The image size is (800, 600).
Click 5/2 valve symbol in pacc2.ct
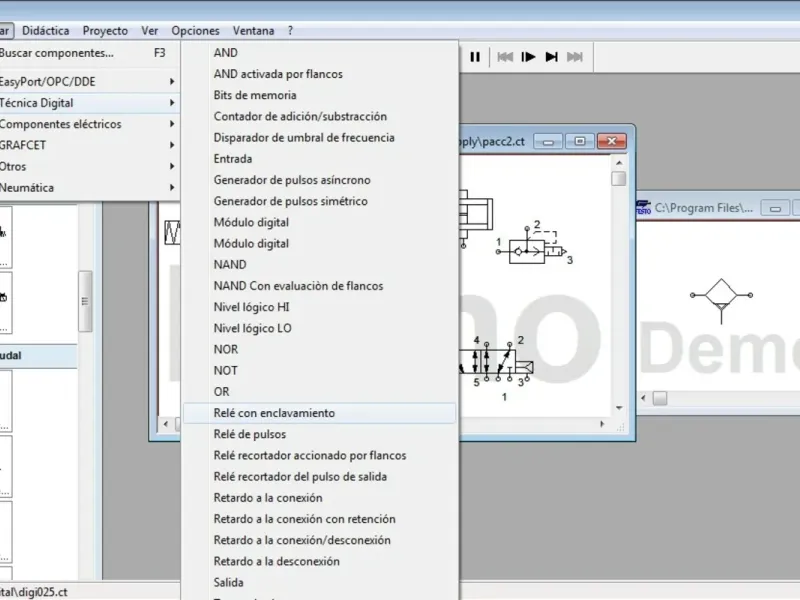point(496,361)
